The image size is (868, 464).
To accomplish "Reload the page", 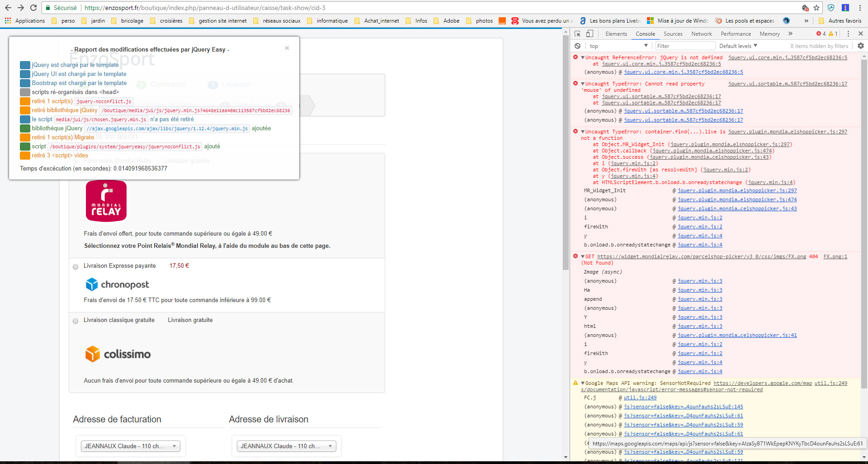I will coord(33,8).
